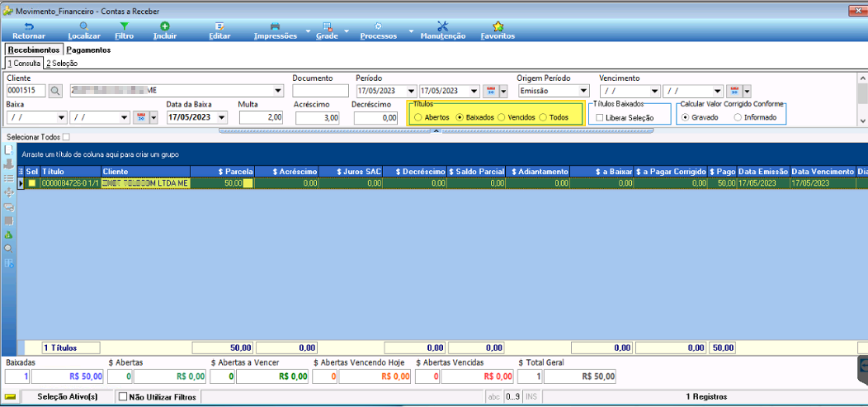Open the Baixa end date dropdown

125,117
